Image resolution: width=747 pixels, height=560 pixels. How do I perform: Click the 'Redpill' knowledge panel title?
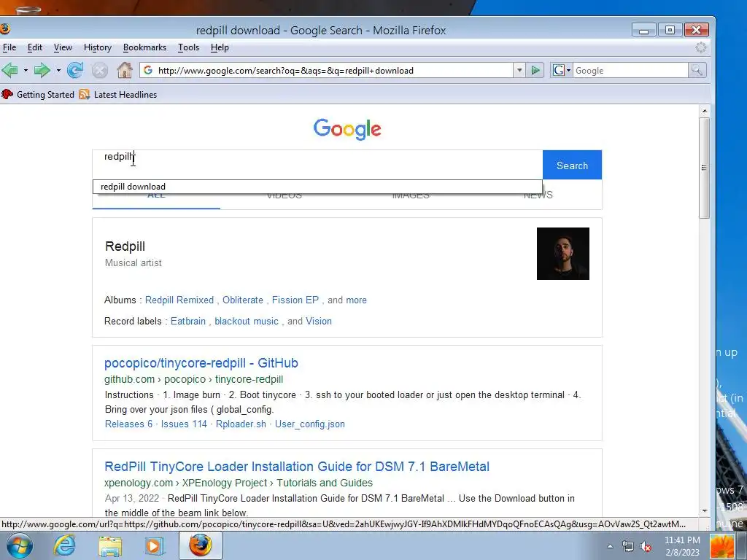[125, 246]
